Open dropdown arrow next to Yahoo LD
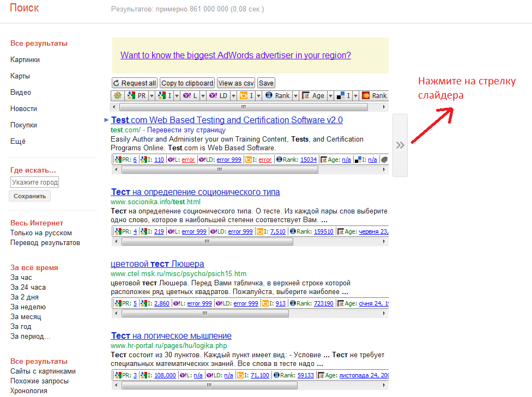This screenshot has width=532, height=397. 233,96
